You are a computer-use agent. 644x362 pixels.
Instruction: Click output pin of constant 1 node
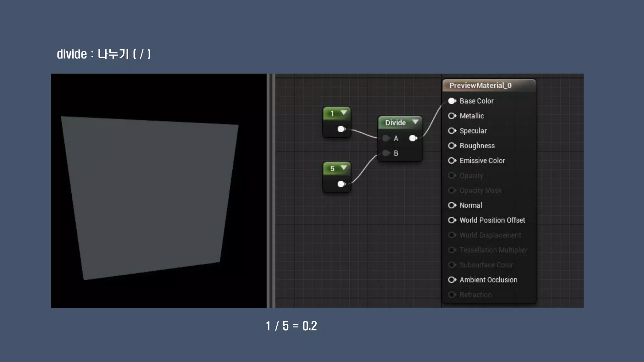341,129
